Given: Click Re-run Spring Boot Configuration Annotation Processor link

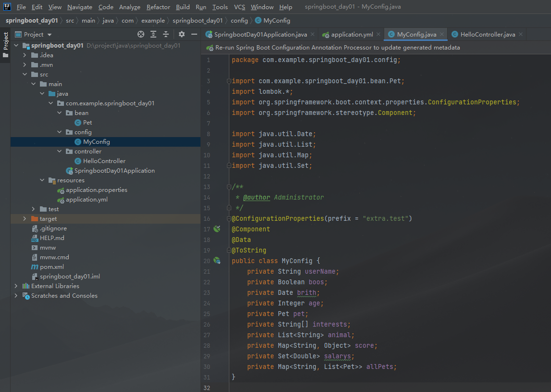Looking at the screenshot, I should [337, 48].
